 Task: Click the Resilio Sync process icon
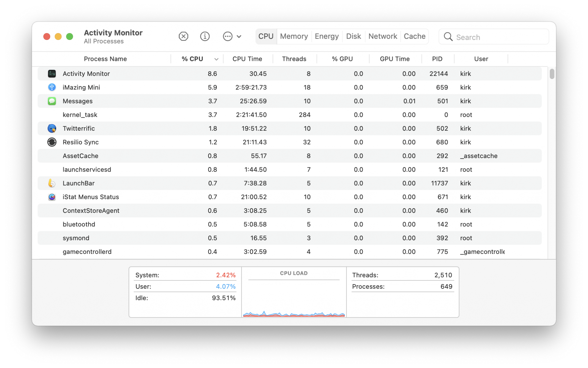[x=52, y=142]
